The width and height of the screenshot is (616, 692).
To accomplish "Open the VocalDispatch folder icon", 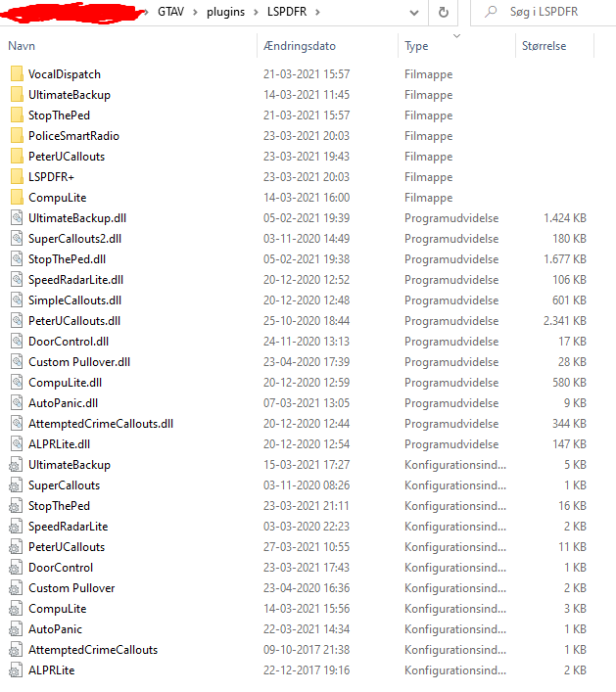I will coord(17,73).
